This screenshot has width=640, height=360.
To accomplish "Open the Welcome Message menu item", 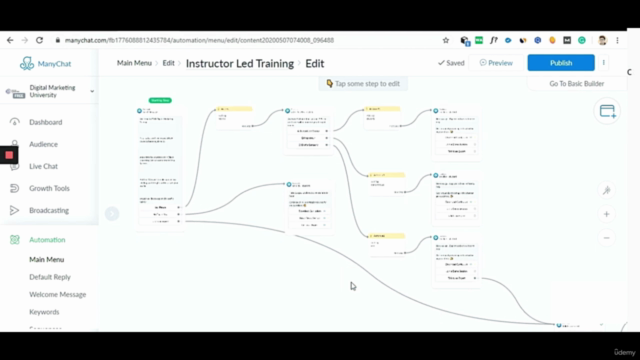I will pos(58,294).
